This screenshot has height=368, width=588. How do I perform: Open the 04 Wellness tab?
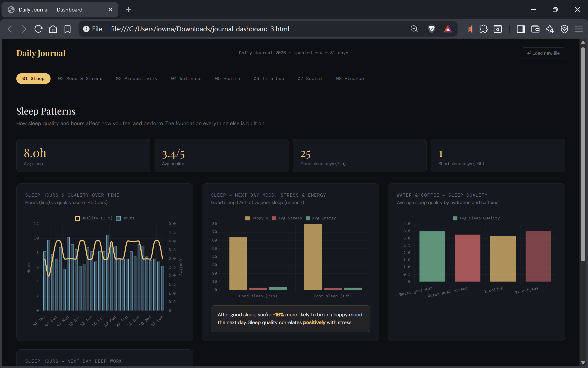coord(186,78)
